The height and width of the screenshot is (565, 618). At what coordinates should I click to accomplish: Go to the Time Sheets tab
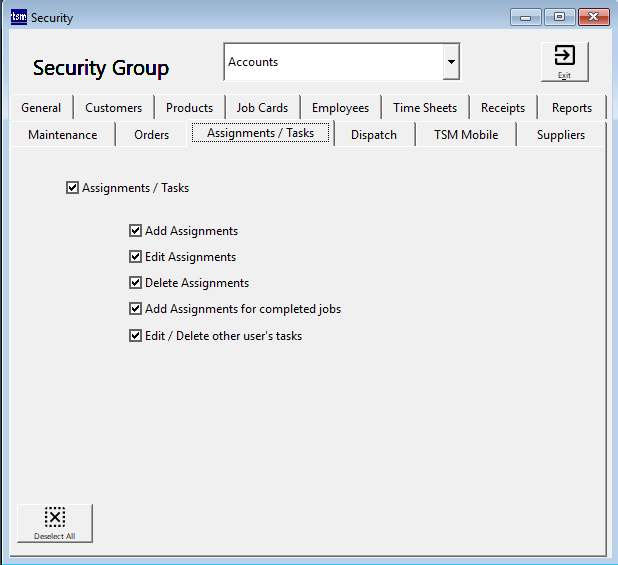(x=424, y=108)
